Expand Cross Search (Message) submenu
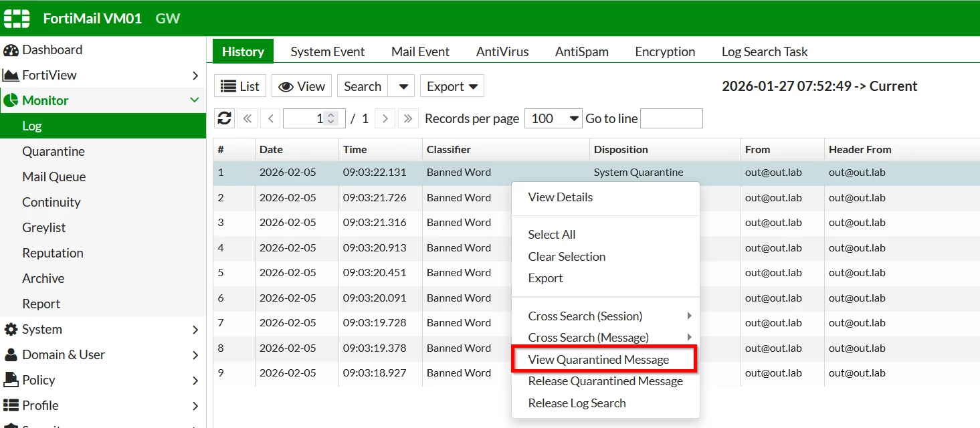This screenshot has height=428, width=980. (689, 338)
